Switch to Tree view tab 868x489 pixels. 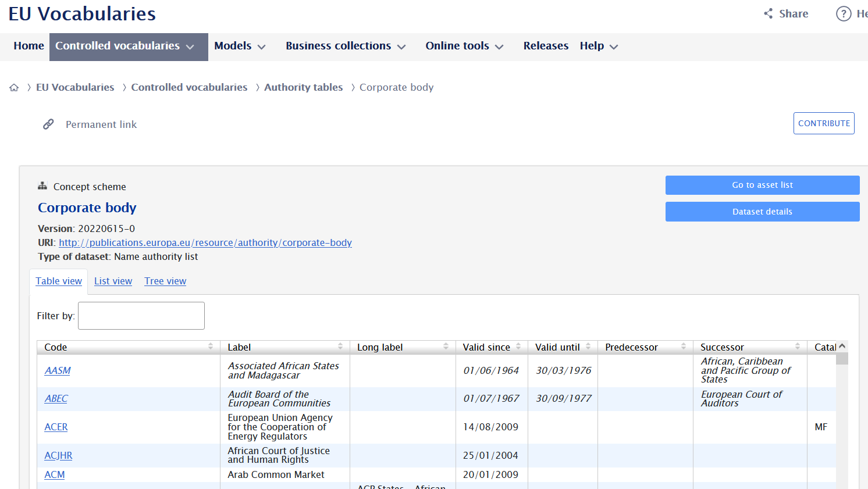165,281
